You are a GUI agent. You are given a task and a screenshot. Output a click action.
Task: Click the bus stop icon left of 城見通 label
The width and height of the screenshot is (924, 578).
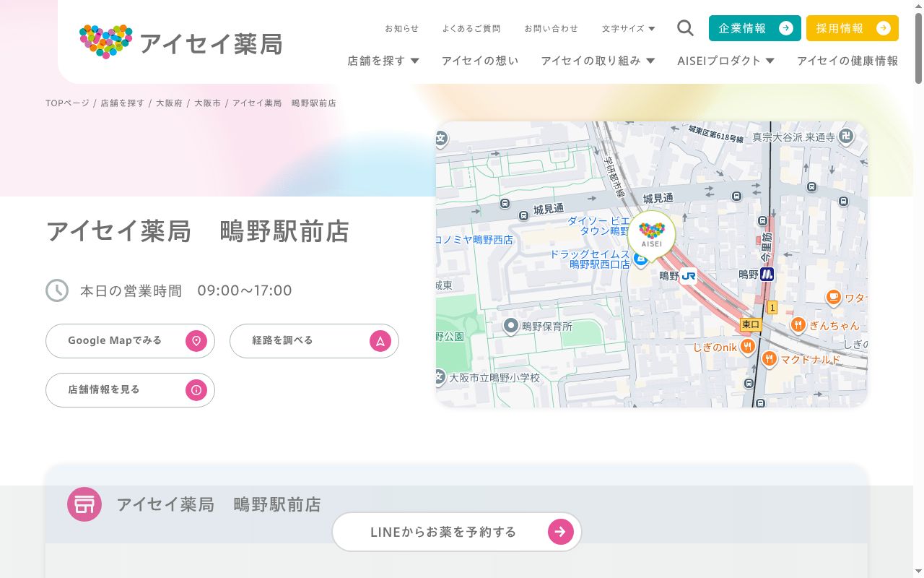coord(523,215)
